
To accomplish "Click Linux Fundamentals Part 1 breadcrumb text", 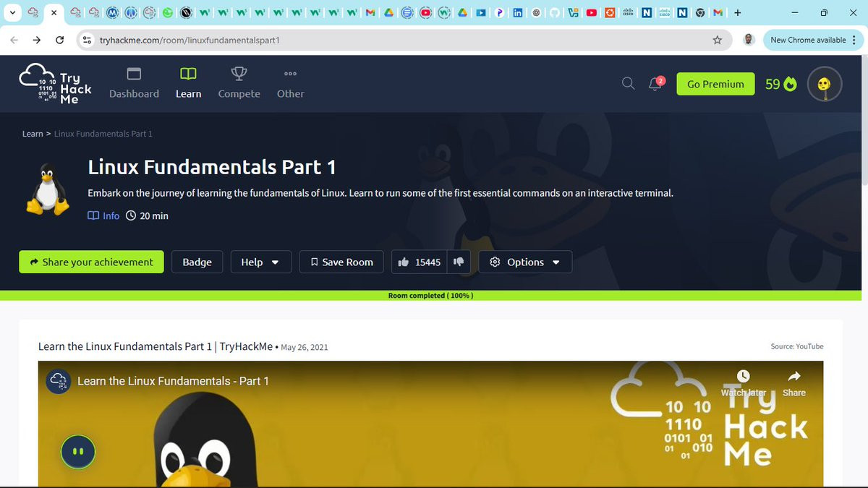I will pyautogui.click(x=103, y=134).
